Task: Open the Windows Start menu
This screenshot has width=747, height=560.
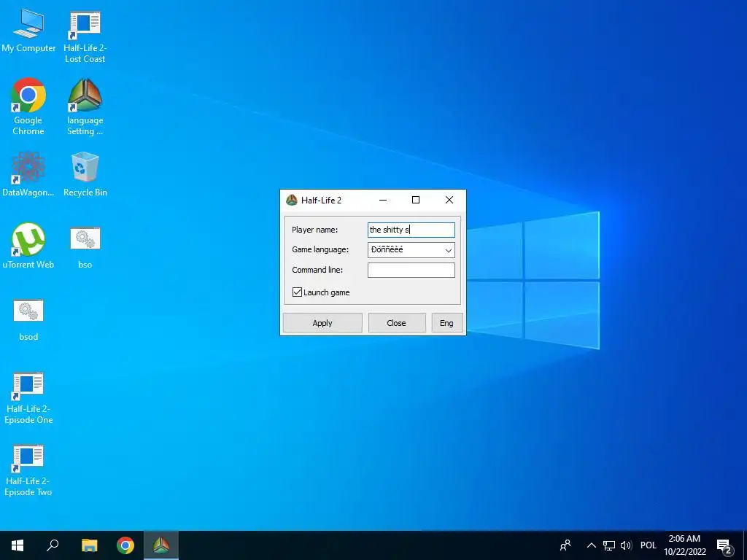Action: pyautogui.click(x=18, y=545)
